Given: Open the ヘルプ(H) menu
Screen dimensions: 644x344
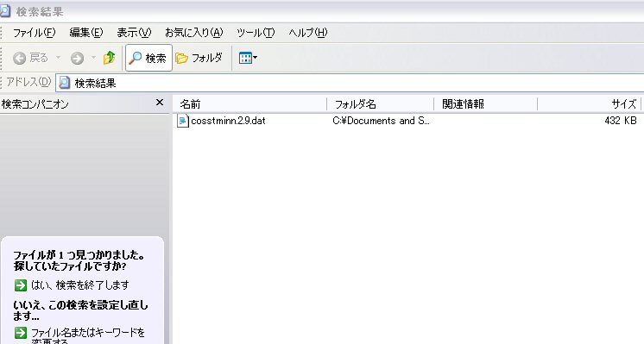Looking at the screenshot, I should [x=308, y=33].
